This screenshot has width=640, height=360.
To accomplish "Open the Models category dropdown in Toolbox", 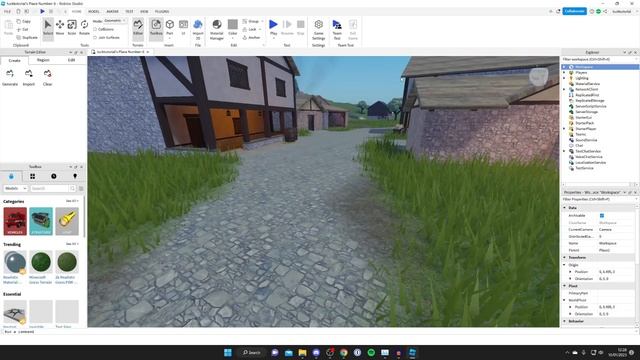I will pyautogui.click(x=16, y=188).
